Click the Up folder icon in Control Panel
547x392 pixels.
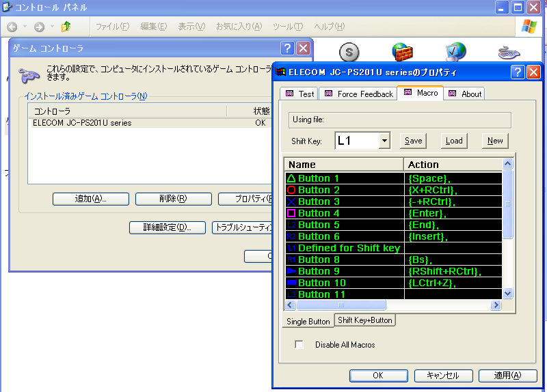click(66, 27)
